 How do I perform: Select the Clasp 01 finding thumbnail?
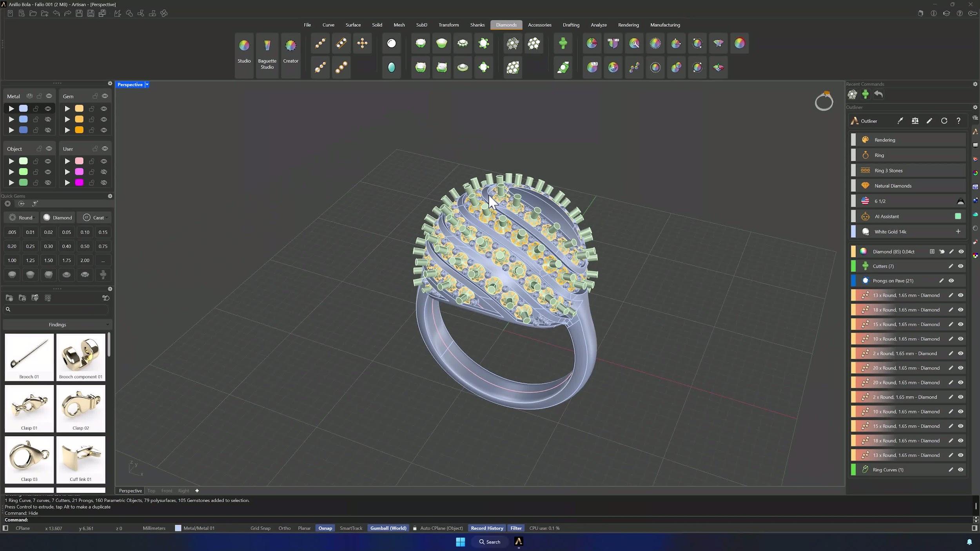[x=29, y=408]
